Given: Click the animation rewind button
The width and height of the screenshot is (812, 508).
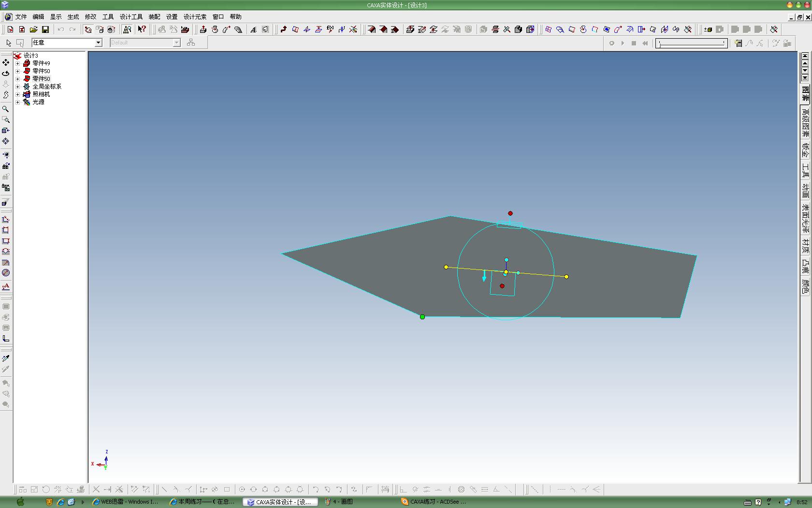Looking at the screenshot, I should 645,43.
